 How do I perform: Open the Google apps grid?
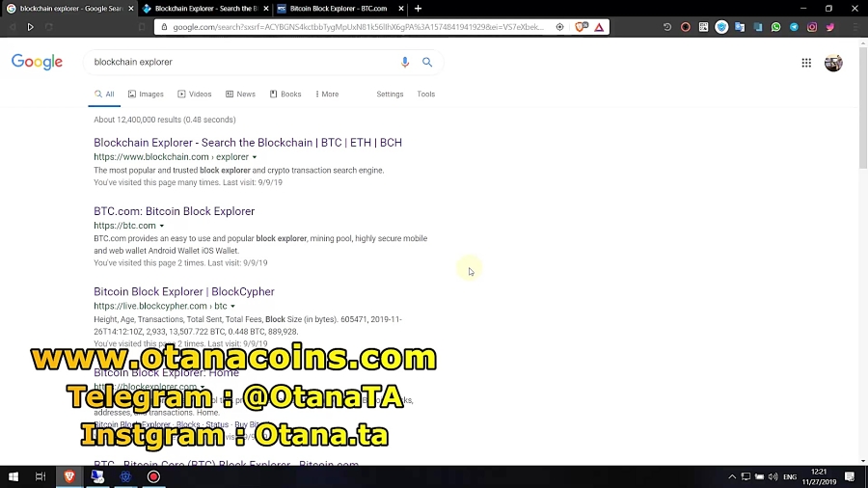click(806, 63)
